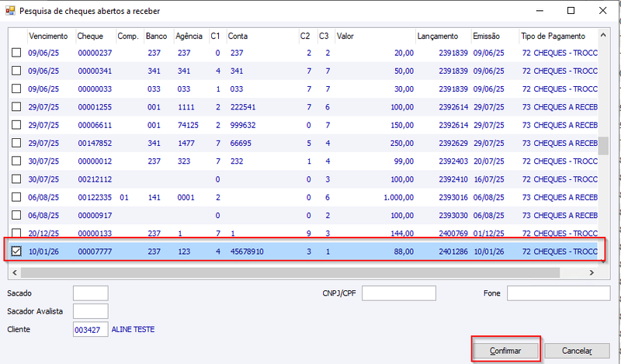Click the Comp. column header

click(128, 36)
